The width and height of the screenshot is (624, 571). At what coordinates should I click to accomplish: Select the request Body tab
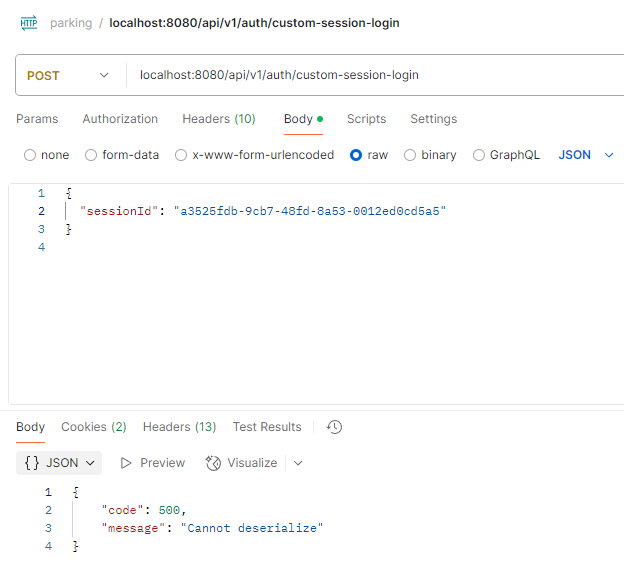[x=303, y=119]
